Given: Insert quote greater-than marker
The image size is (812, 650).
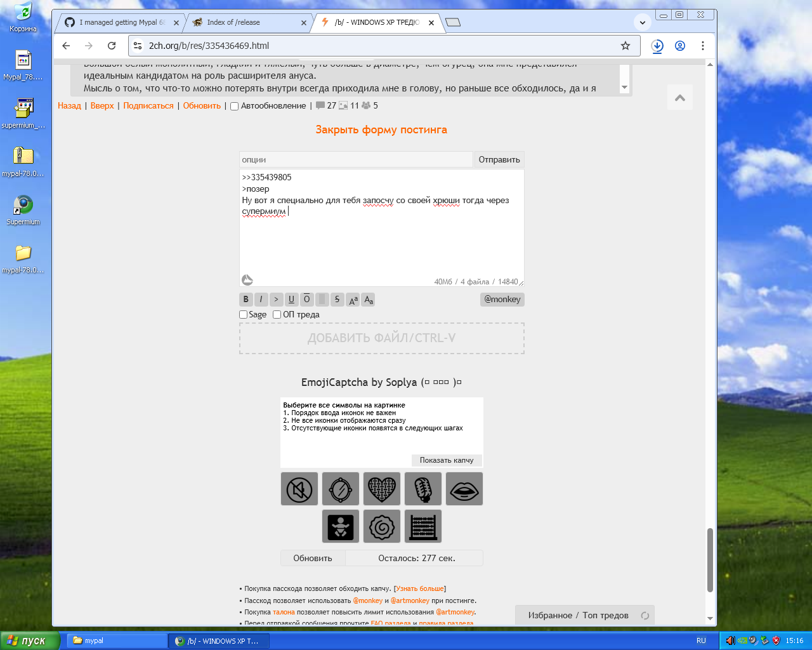Looking at the screenshot, I should click(x=277, y=300).
